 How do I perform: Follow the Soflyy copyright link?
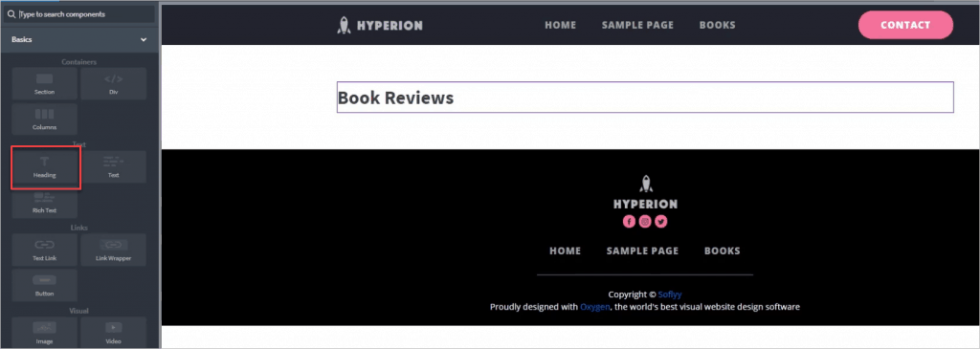[x=670, y=294]
